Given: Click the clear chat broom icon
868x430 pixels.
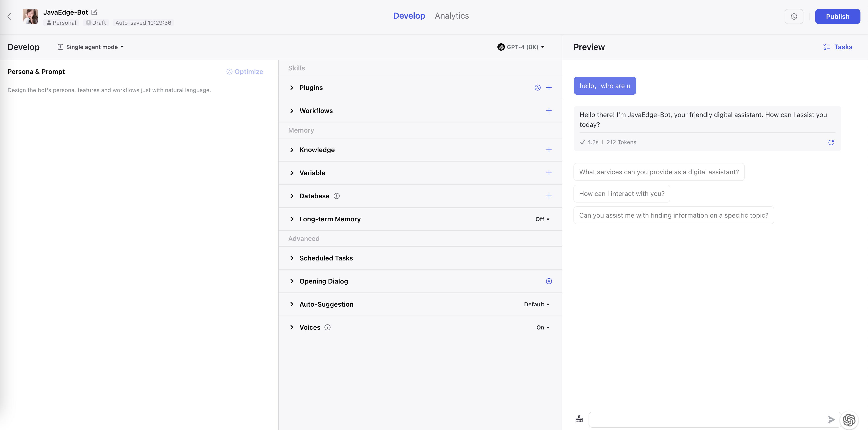Looking at the screenshot, I should [x=579, y=419].
